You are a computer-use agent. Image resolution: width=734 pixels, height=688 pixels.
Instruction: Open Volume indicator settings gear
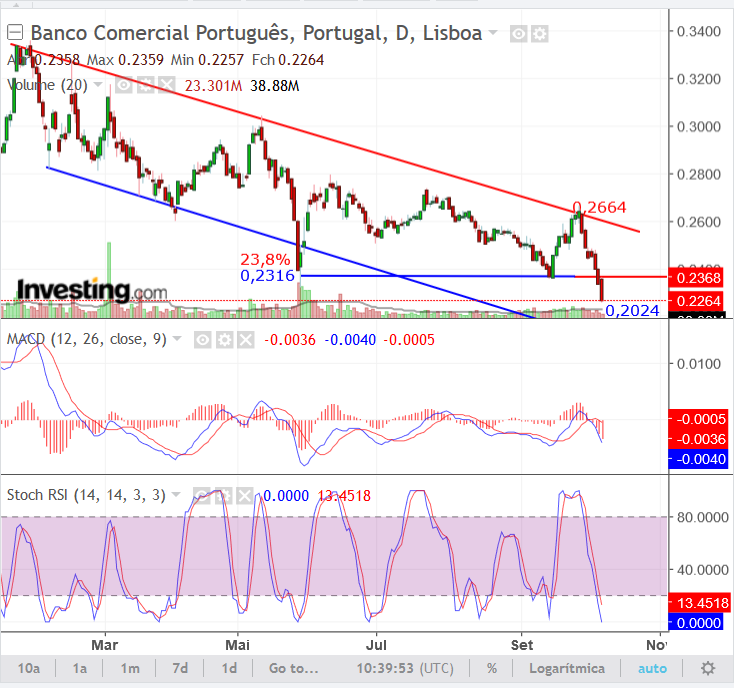(x=145, y=85)
